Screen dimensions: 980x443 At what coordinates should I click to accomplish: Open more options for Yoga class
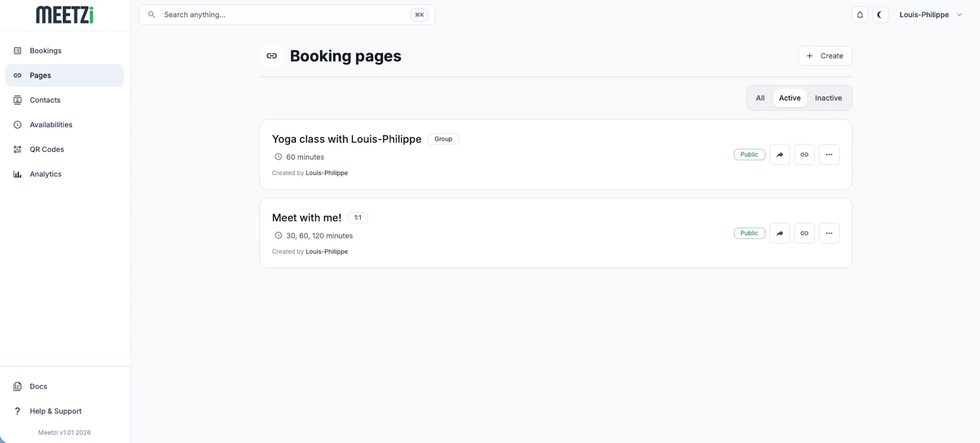click(x=829, y=155)
